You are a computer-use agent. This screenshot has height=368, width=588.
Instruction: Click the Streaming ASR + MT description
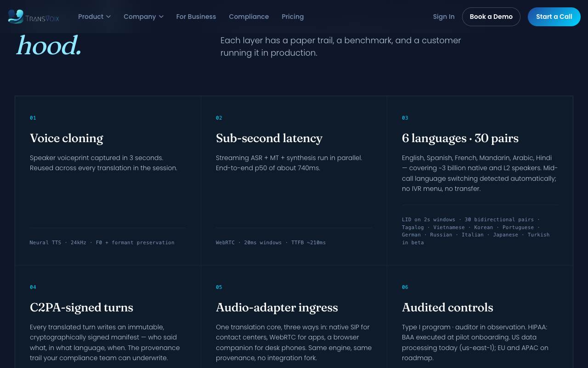(289, 163)
